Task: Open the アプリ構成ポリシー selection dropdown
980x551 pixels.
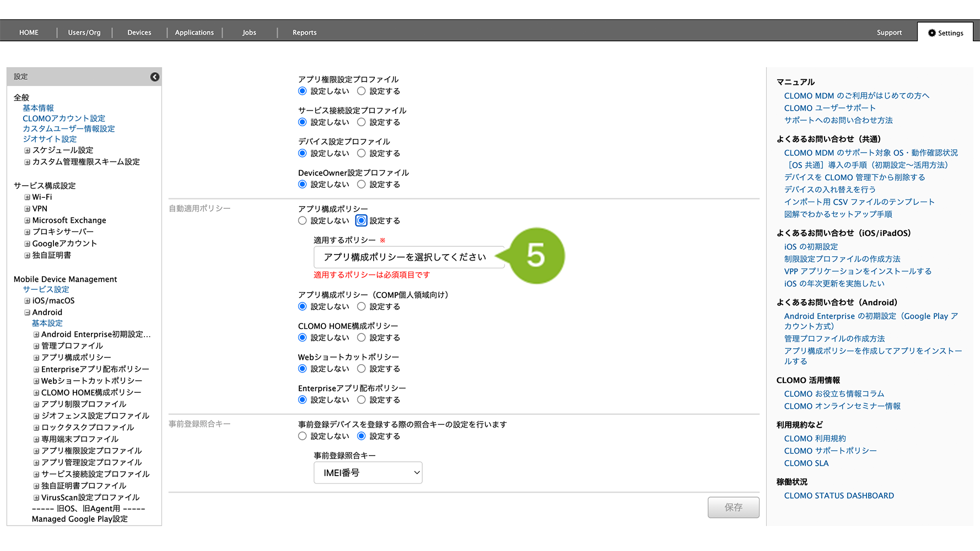Action: [408, 257]
